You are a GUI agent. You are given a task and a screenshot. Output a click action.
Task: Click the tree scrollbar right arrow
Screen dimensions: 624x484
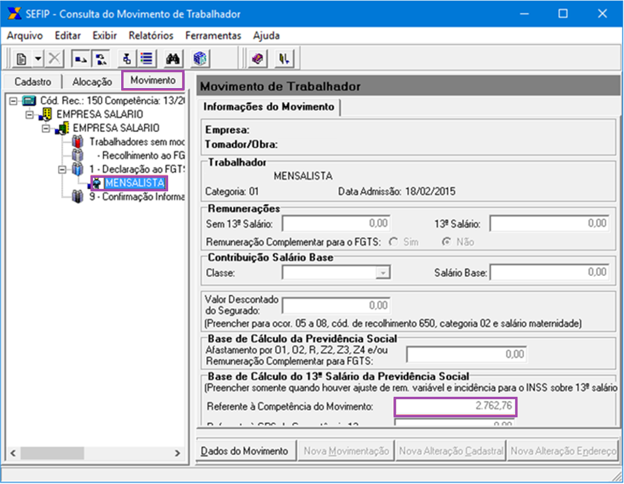click(x=177, y=453)
